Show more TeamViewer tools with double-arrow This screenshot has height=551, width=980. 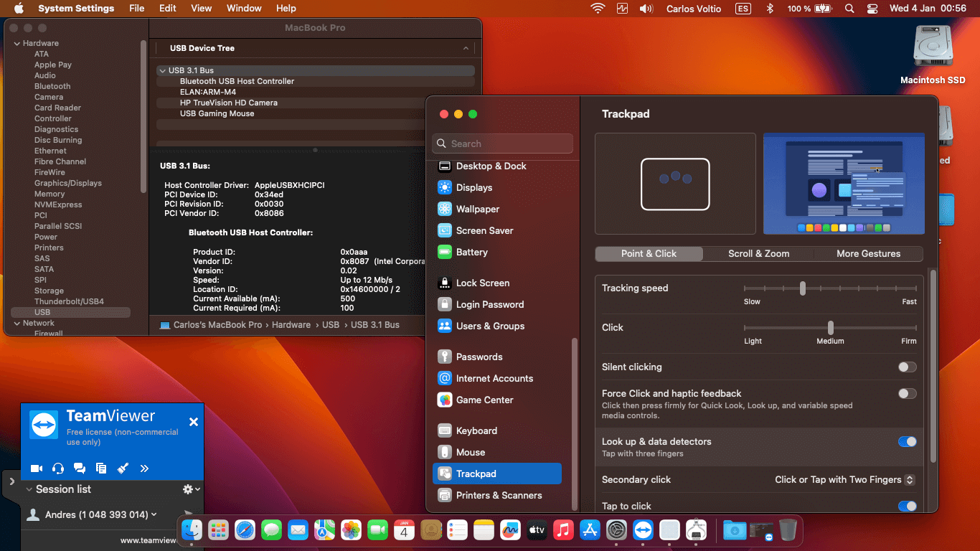144,468
